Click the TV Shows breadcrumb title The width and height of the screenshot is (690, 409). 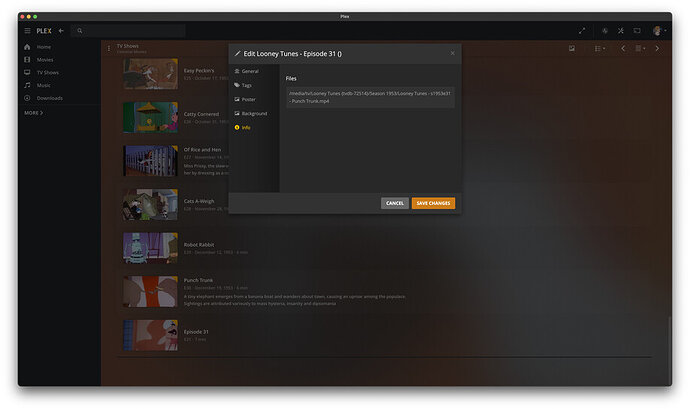click(128, 46)
